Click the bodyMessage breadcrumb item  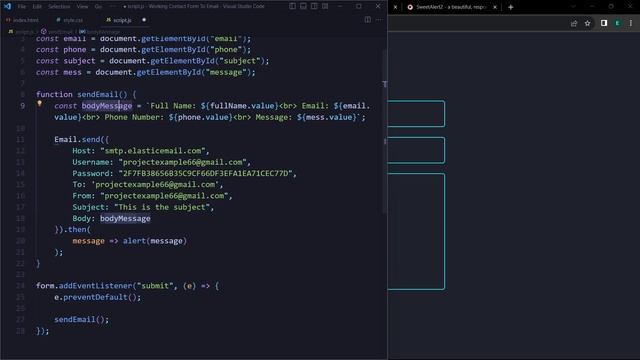[100, 31]
